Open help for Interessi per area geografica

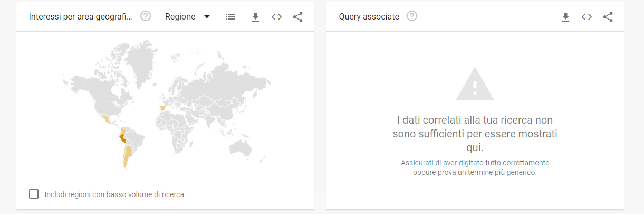coord(146,16)
